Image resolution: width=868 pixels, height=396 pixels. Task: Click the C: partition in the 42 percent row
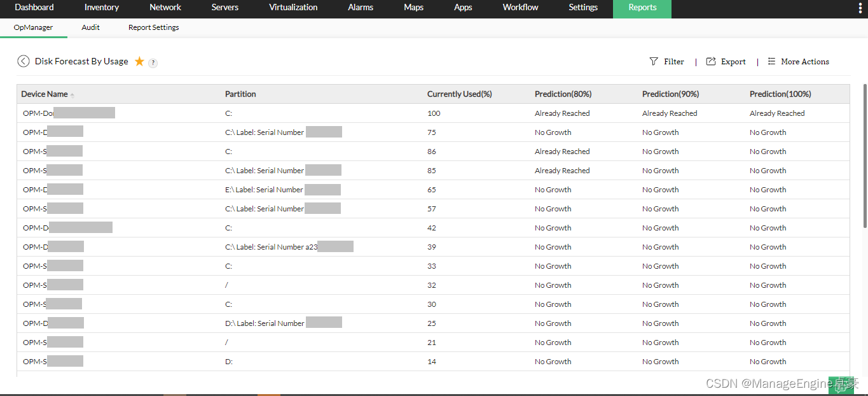tap(229, 228)
